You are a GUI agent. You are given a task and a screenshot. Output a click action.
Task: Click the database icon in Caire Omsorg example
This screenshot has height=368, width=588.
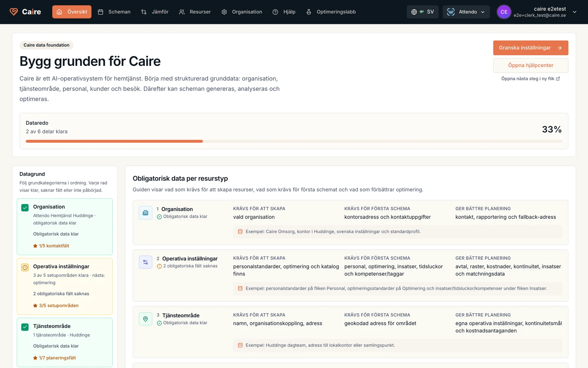[240, 232]
